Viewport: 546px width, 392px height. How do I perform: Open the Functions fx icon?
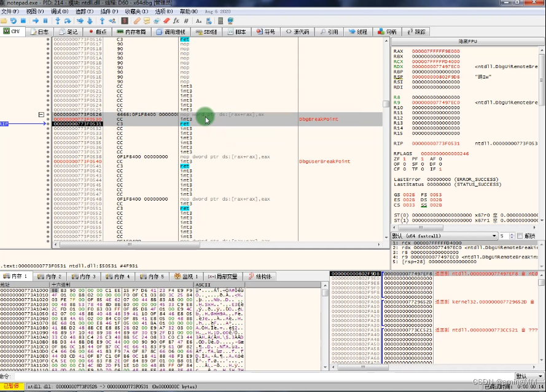[176, 21]
